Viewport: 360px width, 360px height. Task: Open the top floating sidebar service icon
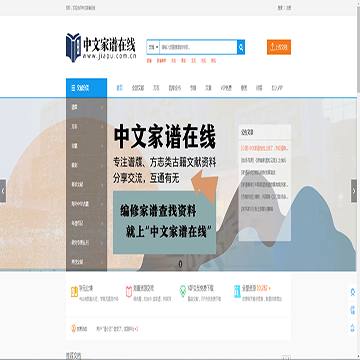tap(352, 293)
